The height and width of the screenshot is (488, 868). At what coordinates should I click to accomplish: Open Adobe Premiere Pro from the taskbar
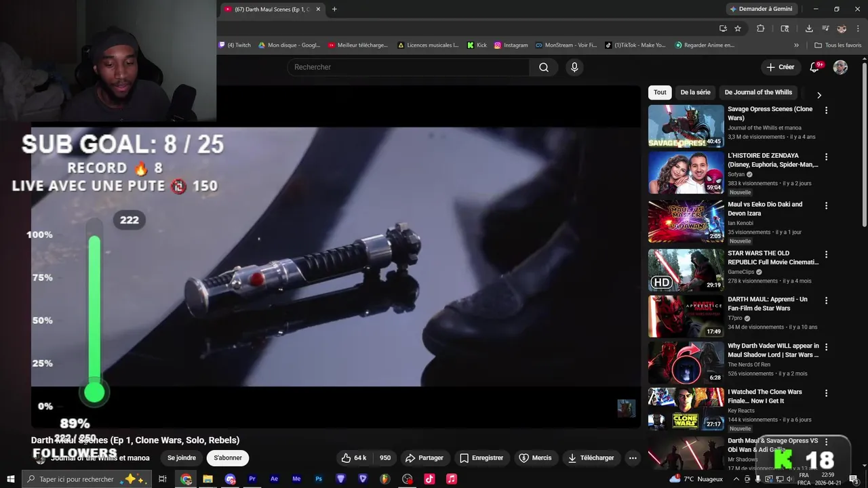252,479
